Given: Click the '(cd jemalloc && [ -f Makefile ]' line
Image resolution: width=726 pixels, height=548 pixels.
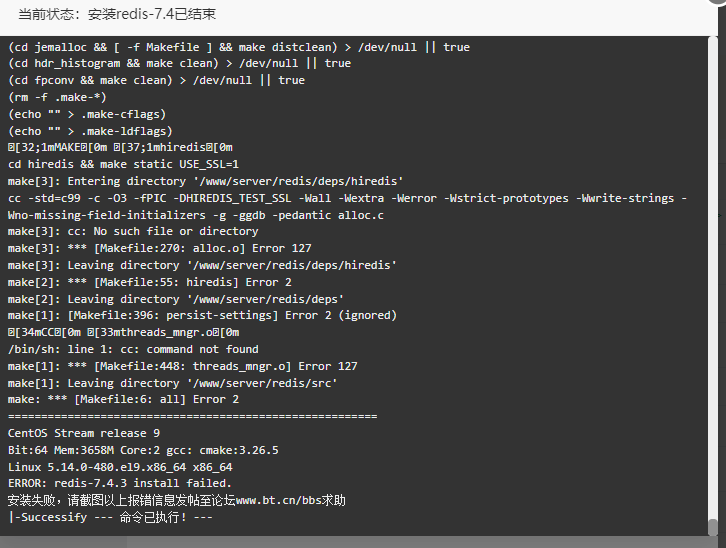Looking at the screenshot, I should tap(239, 47).
